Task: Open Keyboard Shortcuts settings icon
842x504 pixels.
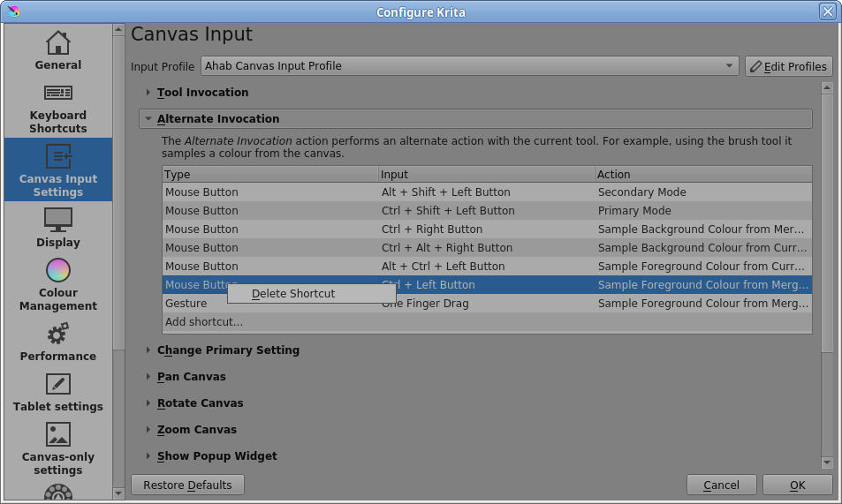Action: tap(58, 93)
